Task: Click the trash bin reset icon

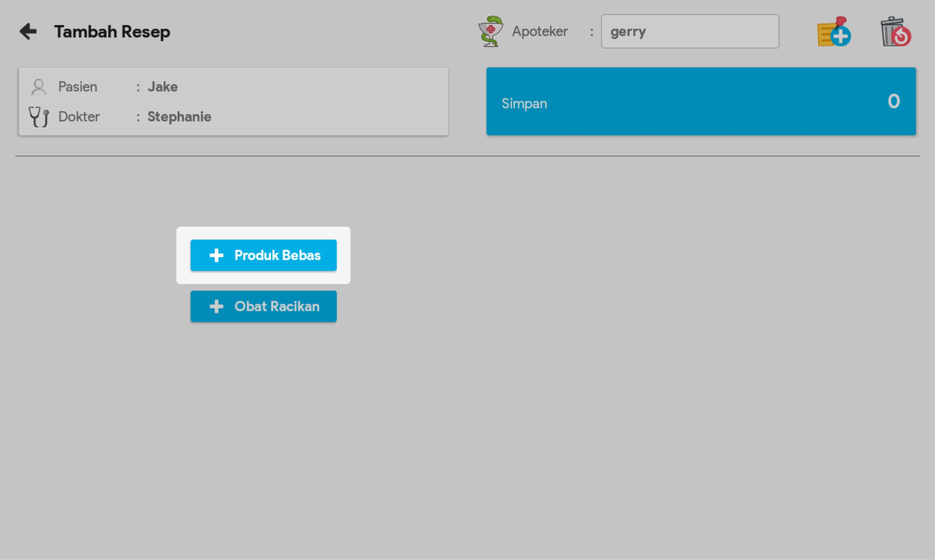Action: (x=895, y=32)
